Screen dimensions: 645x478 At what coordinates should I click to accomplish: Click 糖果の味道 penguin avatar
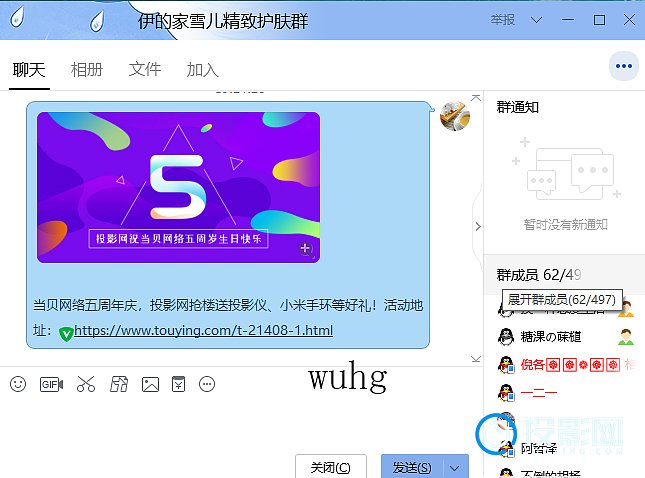coord(506,337)
